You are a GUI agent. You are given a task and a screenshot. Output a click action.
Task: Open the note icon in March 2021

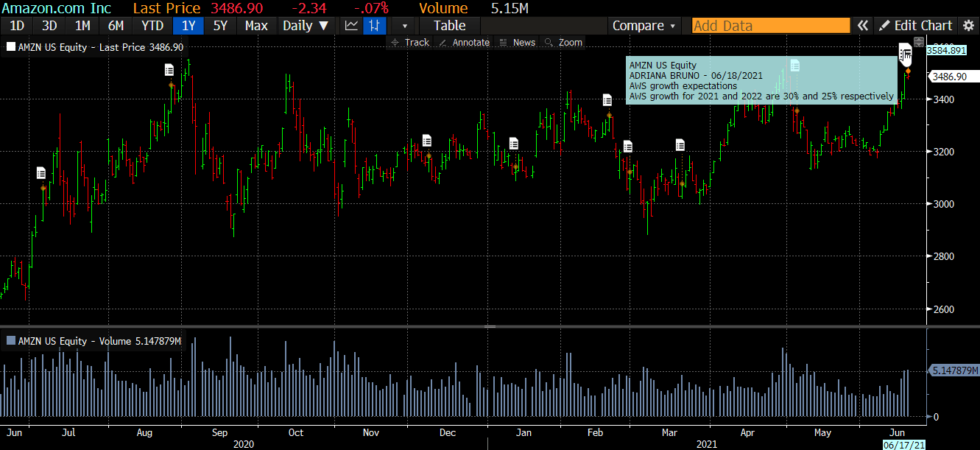click(x=680, y=144)
